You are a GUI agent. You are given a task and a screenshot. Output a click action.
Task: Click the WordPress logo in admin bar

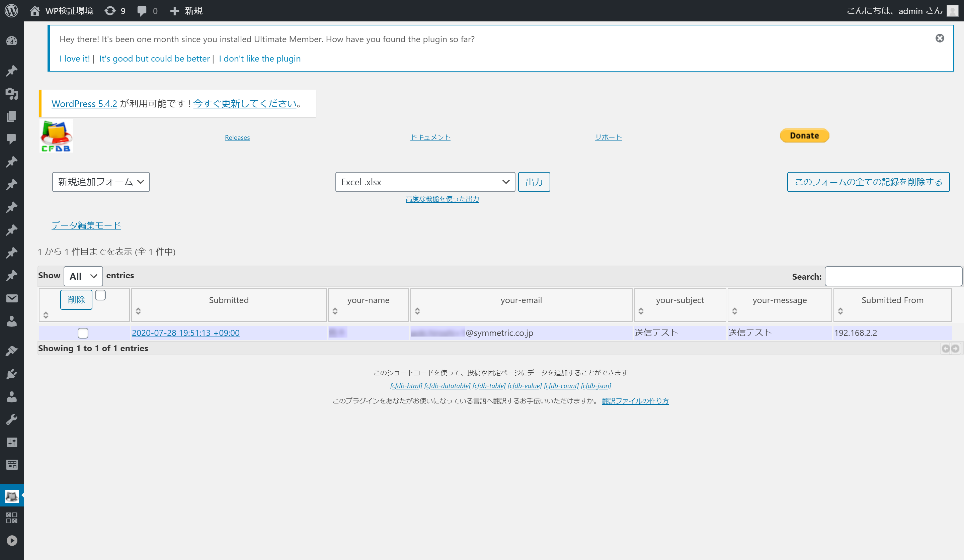pos(11,11)
